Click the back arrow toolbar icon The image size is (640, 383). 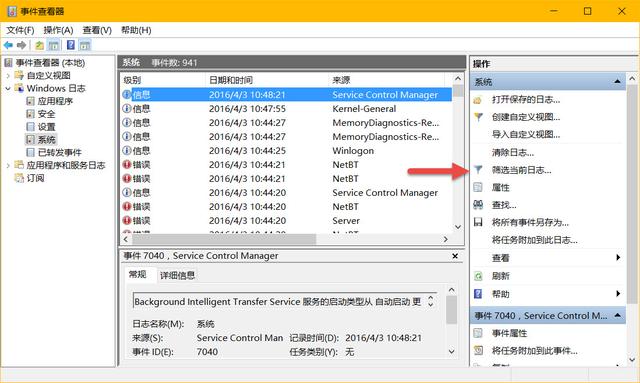8,45
